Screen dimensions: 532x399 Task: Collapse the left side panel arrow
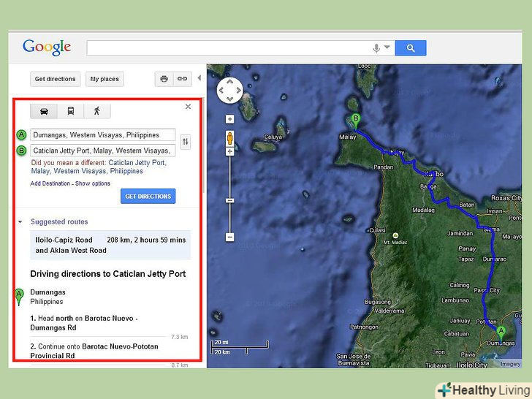tap(200, 79)
